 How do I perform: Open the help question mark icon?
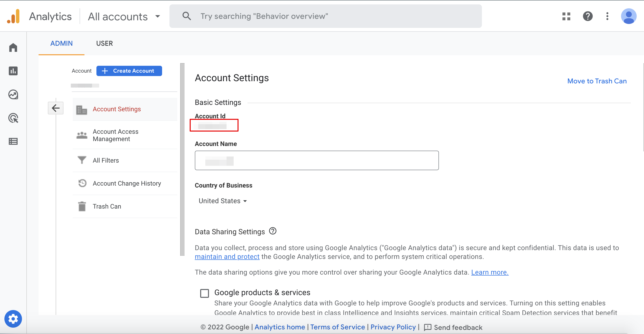click(x=588, y=16)
